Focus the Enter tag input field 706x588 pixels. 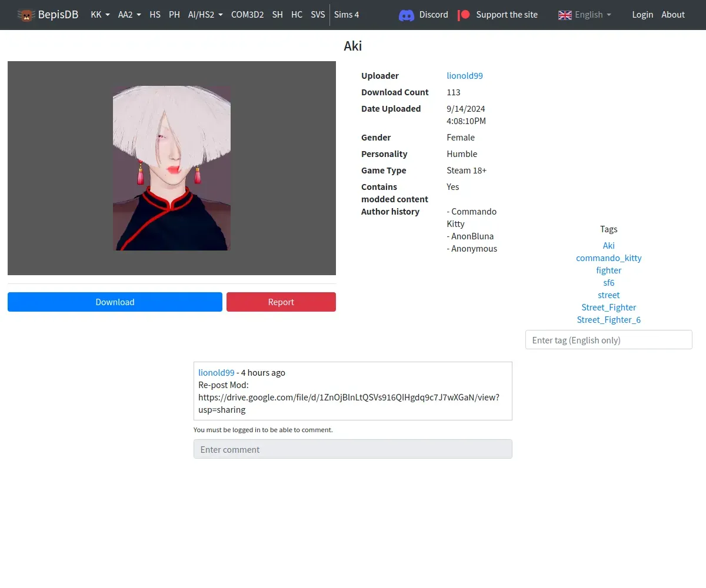pos(609,340)
